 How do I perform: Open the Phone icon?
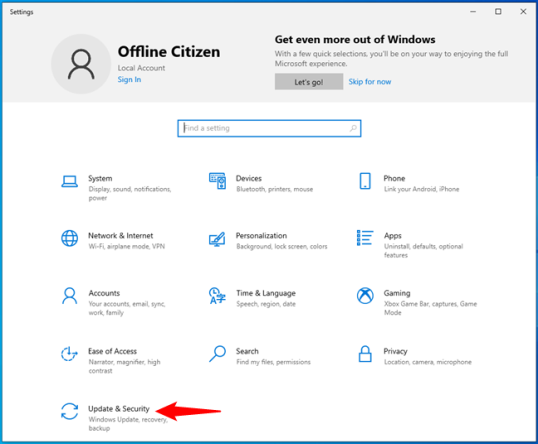click(365, 181)
